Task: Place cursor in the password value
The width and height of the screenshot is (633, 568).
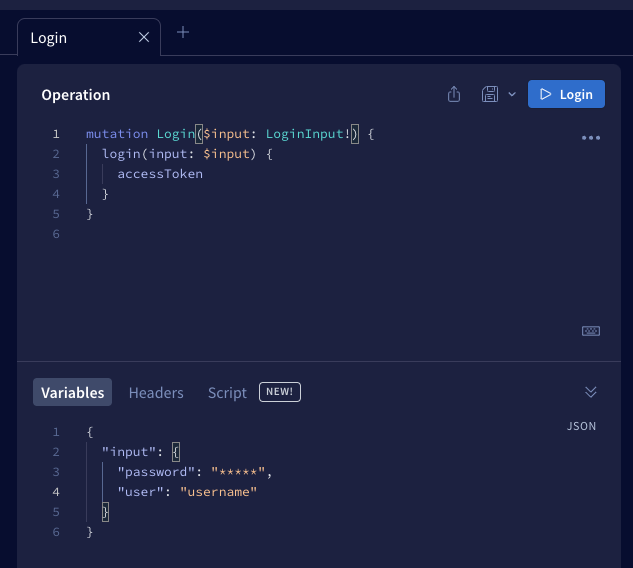Action: [x=237, y=472]
